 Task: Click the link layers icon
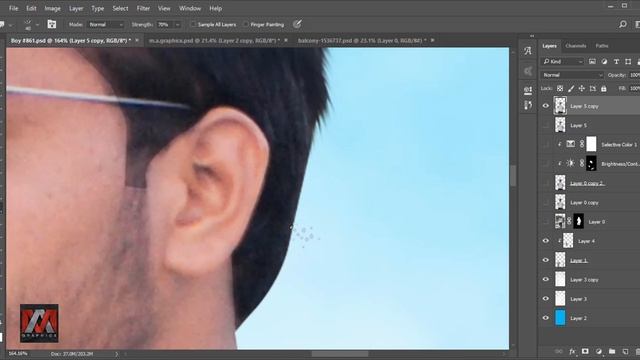pos(559,351)
